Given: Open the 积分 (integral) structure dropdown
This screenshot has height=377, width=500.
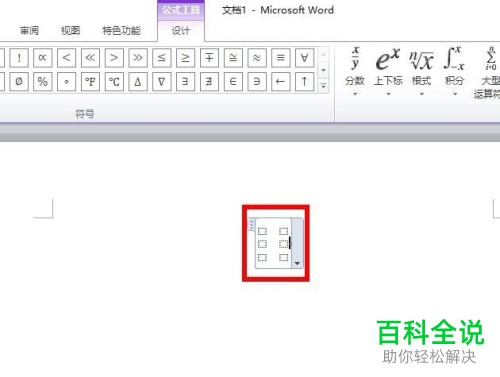Looking at the screenshot, I should (x=455, y=72).
